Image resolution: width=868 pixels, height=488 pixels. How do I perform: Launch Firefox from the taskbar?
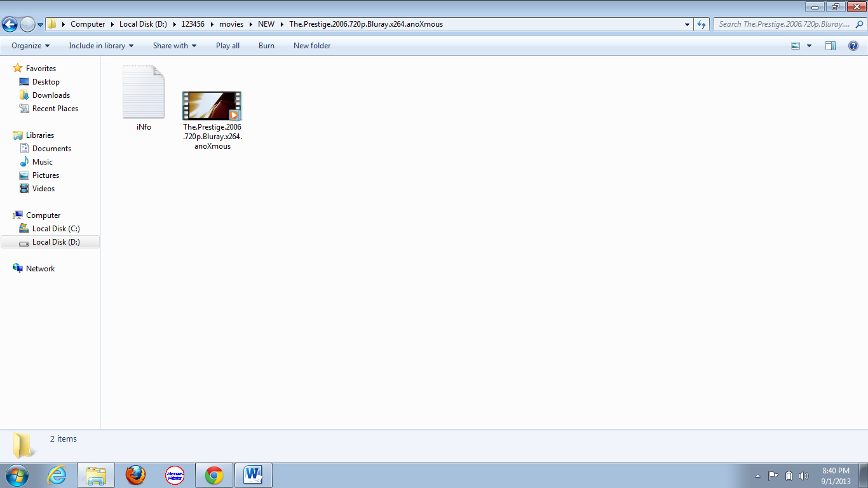135,475
